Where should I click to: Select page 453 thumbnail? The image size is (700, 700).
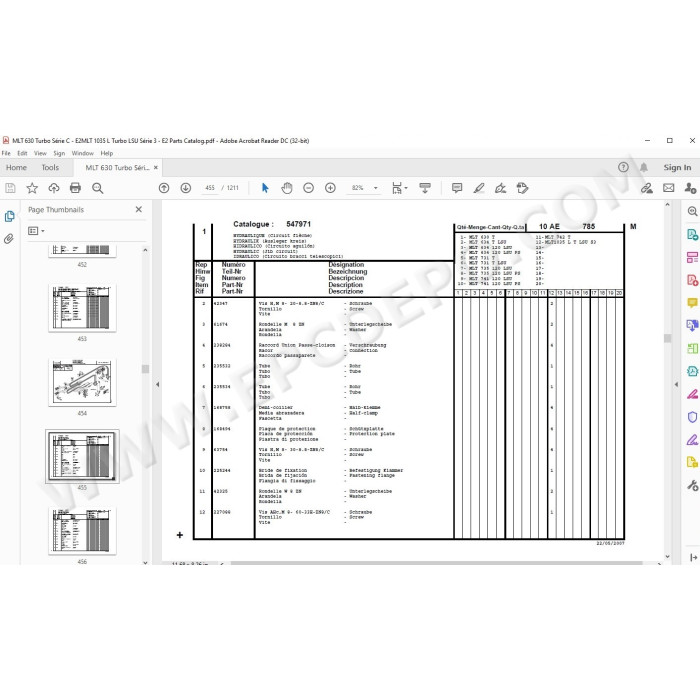coord(82,308)
